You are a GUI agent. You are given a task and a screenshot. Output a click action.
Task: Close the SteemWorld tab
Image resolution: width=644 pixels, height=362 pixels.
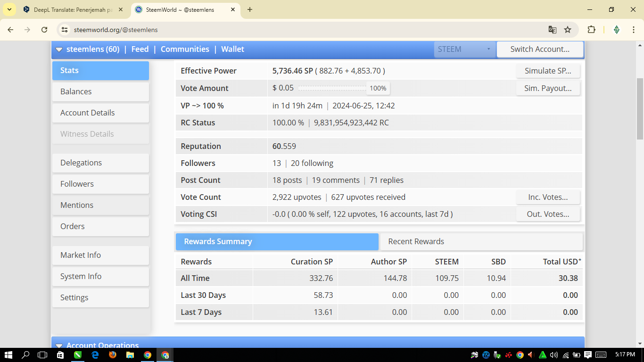232,9
